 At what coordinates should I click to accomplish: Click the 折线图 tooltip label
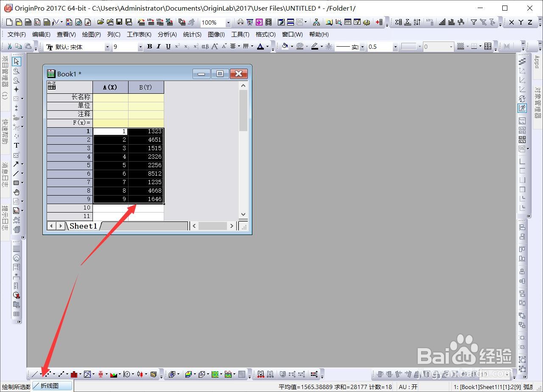tap(52, 386)
